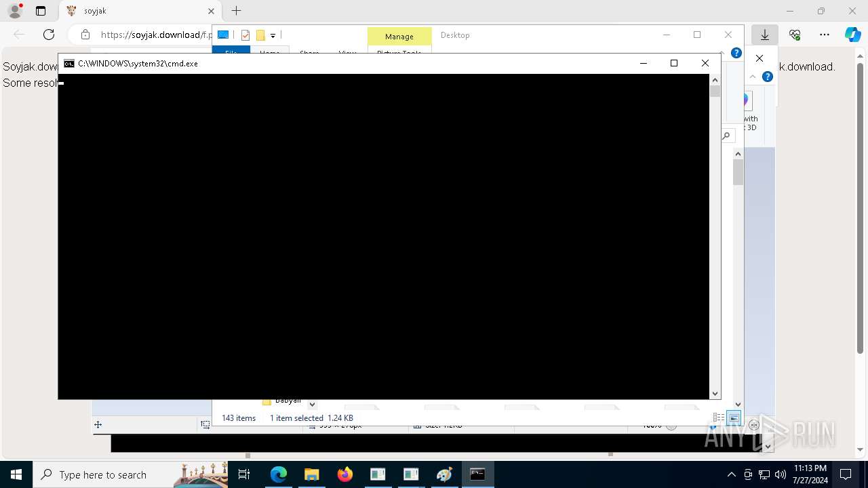Open Microsoft Edge from taskbar
This screenshot has width=868, height=488.
pyautogui.click(x=279, y=474)
